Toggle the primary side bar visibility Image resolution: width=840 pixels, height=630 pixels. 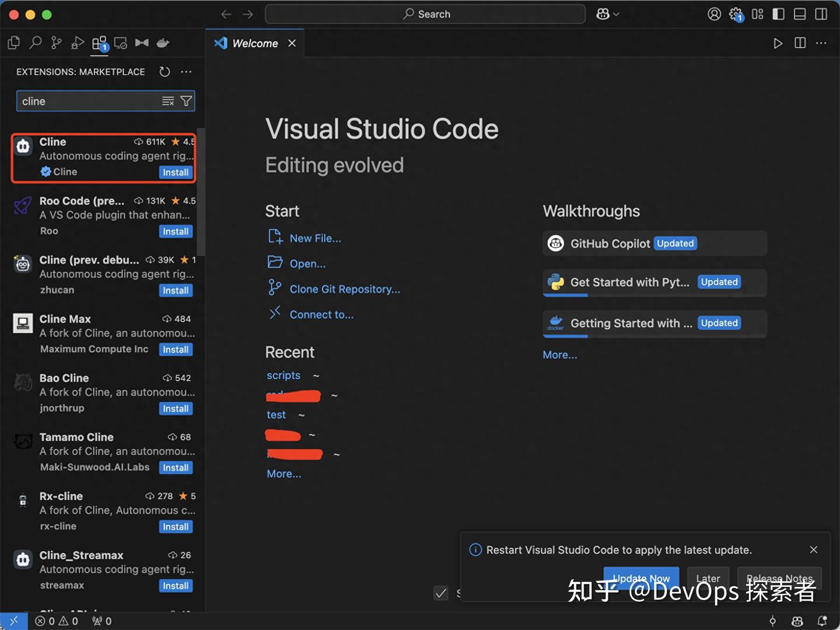point(779,14)
